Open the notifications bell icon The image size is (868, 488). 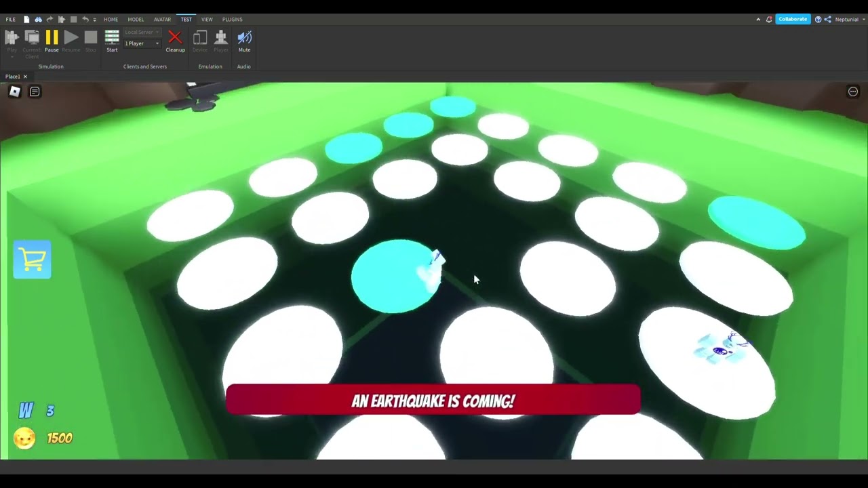[x=769, y=19]
